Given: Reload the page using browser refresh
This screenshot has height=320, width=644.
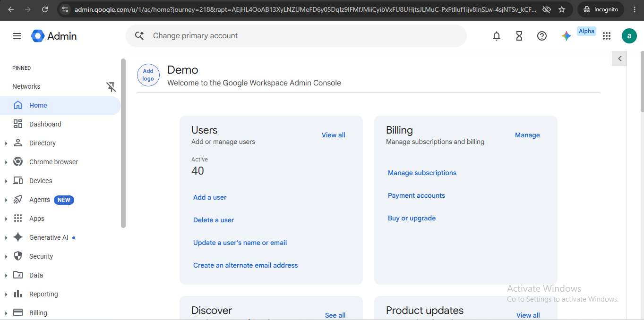Looking at the screenshot, I should (45, 9).
